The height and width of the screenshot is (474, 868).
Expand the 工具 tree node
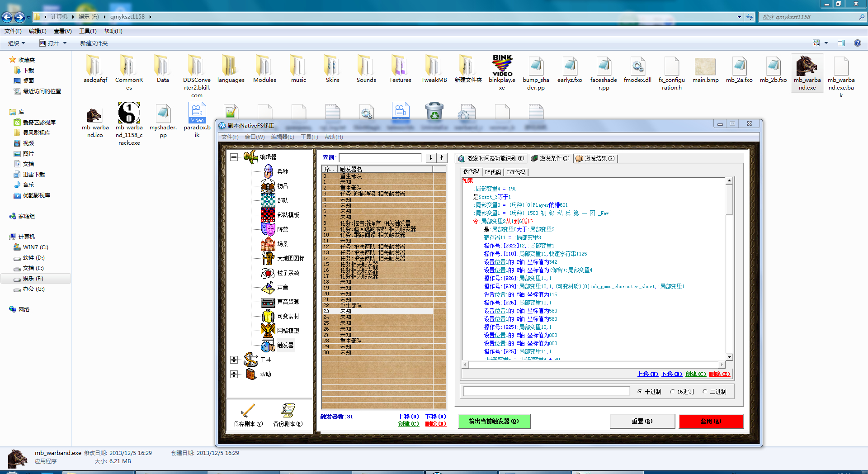234,360
